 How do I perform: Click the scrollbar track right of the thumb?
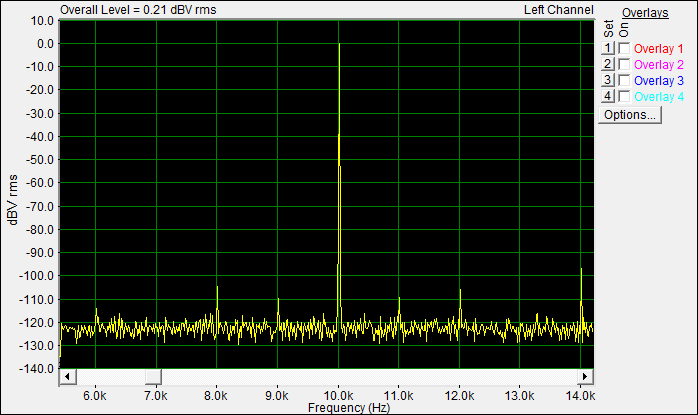click(369, 377)
